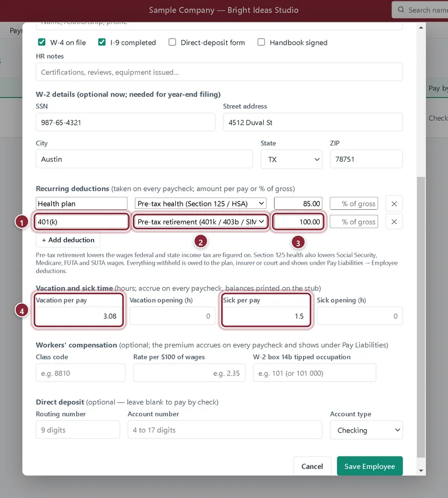The width and height of the screenshot is (448, 498).
Task: Click the ZIP field 78751
Action: pos(366,159)
